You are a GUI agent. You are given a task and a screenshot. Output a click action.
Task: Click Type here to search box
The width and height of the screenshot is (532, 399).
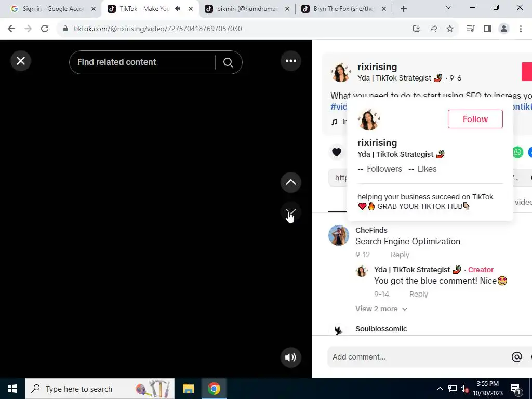pyautogui.click(x=100, y=389)
